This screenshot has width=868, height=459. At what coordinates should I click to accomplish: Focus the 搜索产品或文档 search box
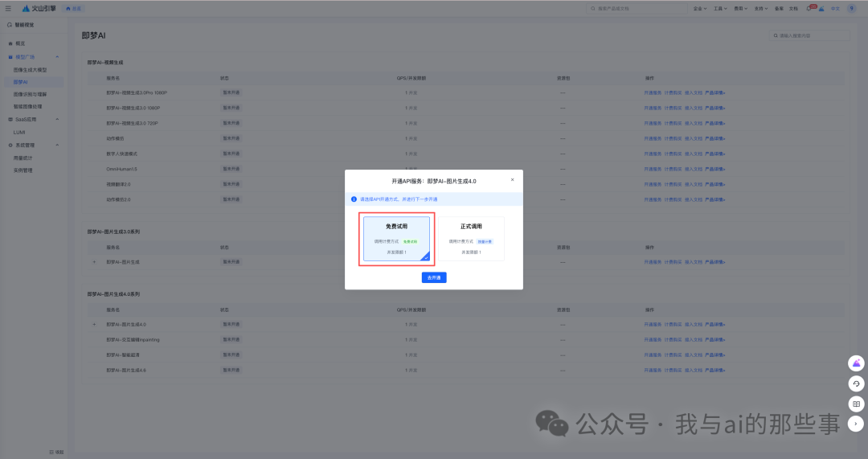[637, 8]
